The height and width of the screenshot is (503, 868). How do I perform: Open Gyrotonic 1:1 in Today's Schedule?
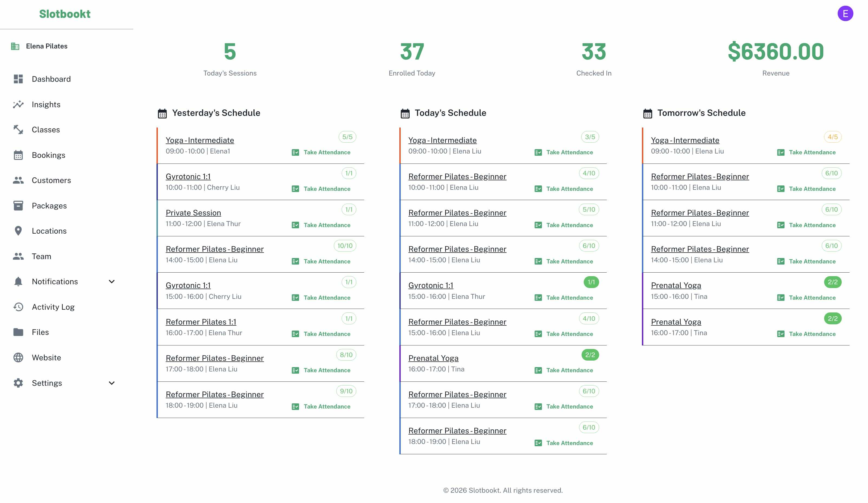click(x=431, y=285)
